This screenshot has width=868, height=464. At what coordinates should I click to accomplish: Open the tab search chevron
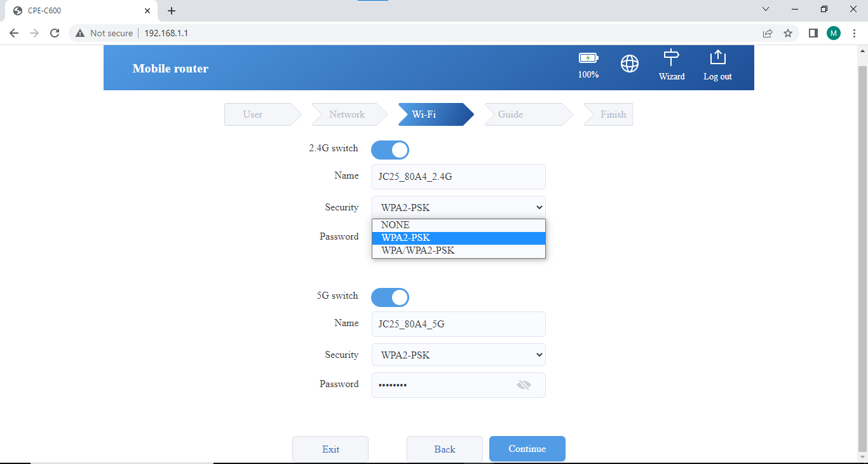click(766, 9)
